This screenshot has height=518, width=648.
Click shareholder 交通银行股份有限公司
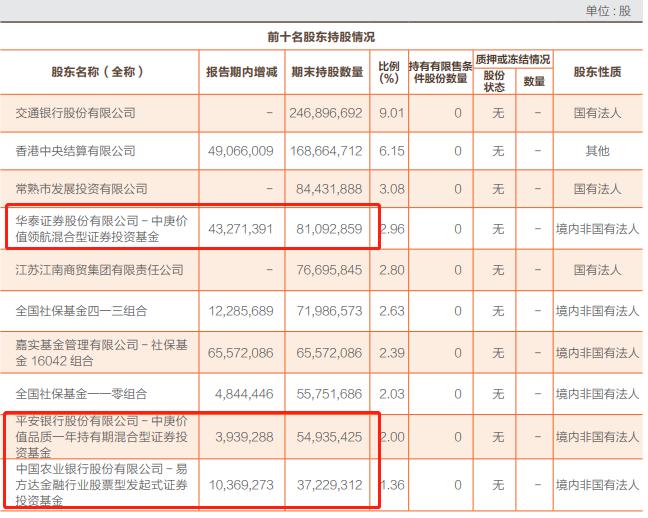(x=76, y=113)
